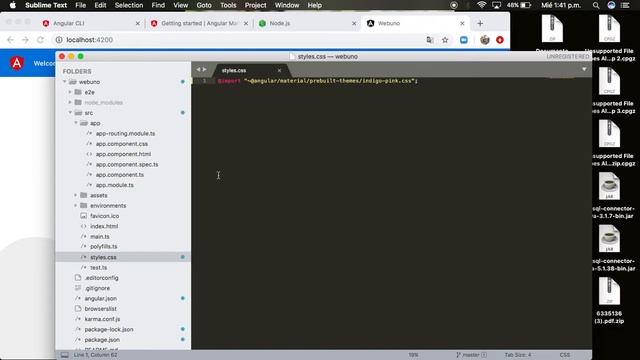The height and width of the screenshot is (360, 640).
Task: Open angular.json file
Action: pos(100,298)
